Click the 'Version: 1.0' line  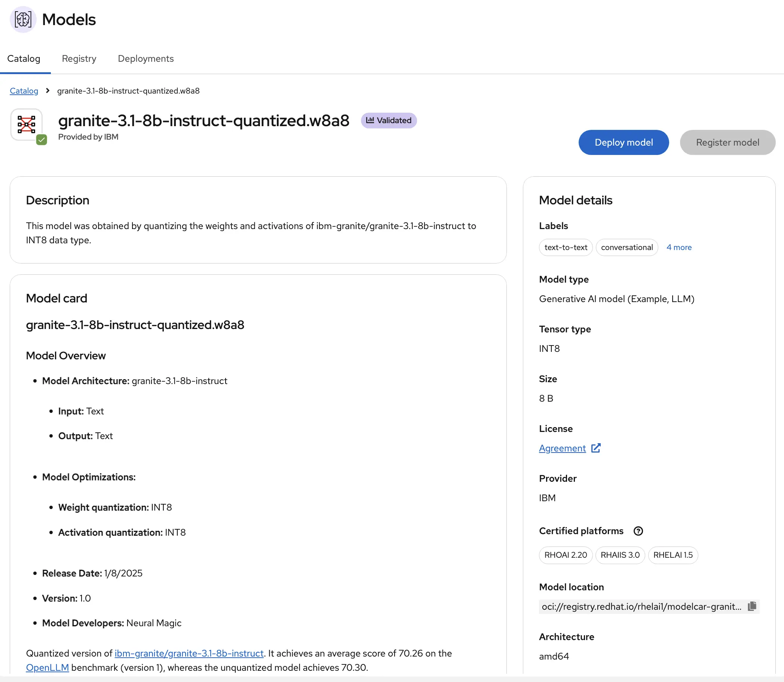(67, 598)
